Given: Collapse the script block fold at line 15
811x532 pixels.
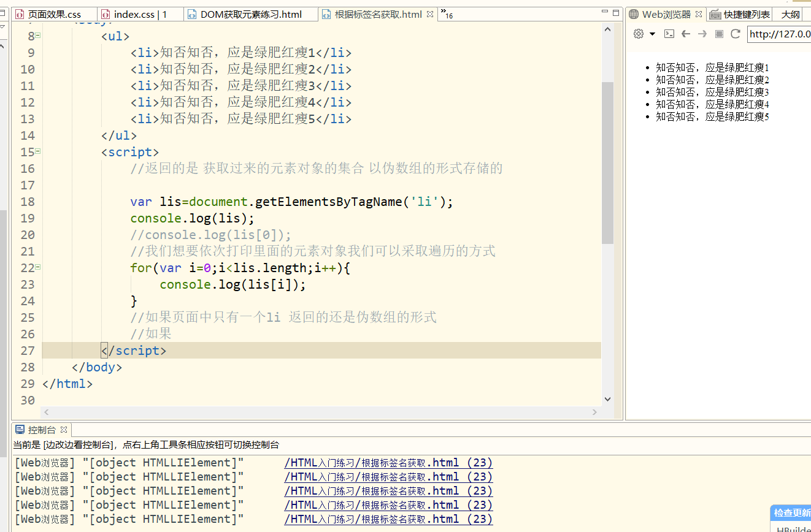Looking at the screenshot, I should tap(38, 151).
